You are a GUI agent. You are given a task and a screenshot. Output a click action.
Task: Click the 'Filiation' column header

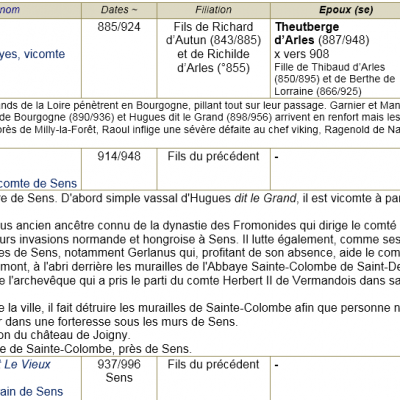213,10
